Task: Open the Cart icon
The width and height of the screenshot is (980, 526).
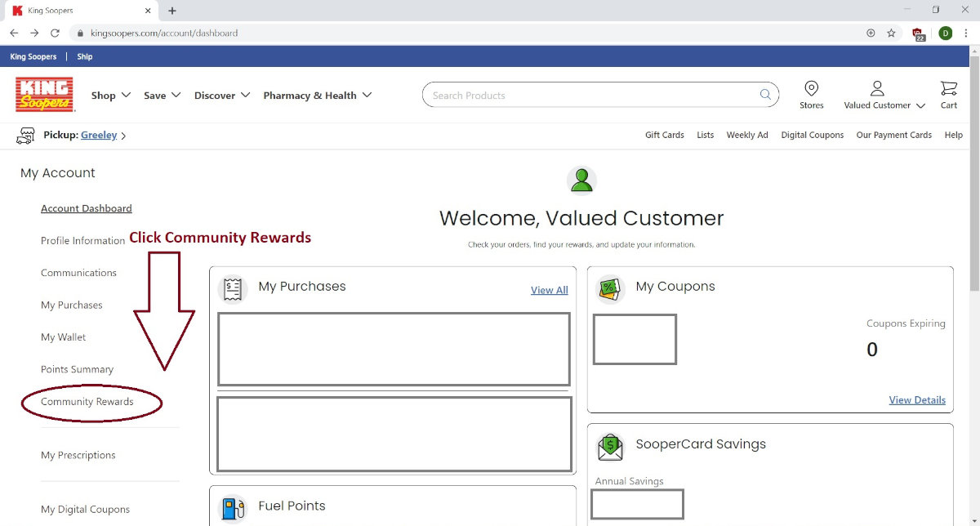Action: click(x=948, y=88)
